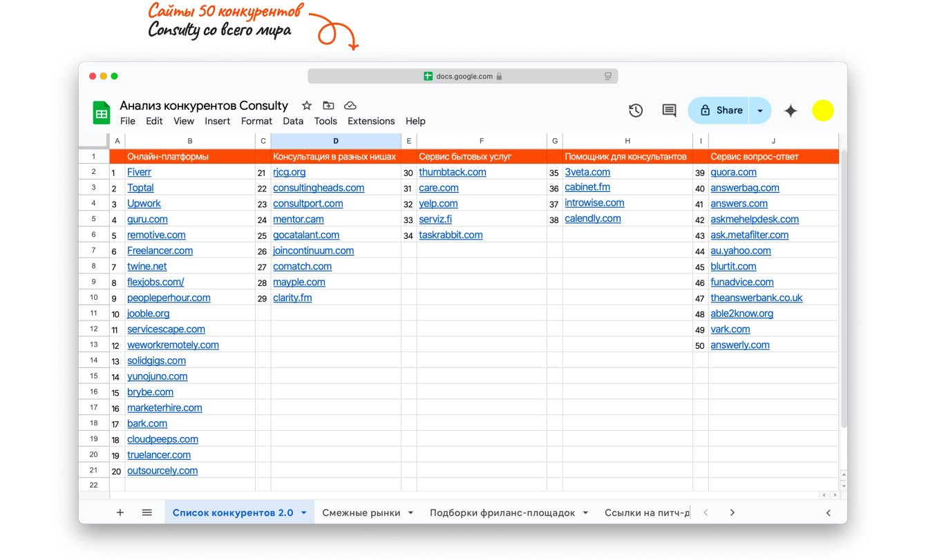This screenshot has width=926, height=560.
Task: Show previous sheet tabs arrow
Action: pyautogui.click(x=706, y=512)
